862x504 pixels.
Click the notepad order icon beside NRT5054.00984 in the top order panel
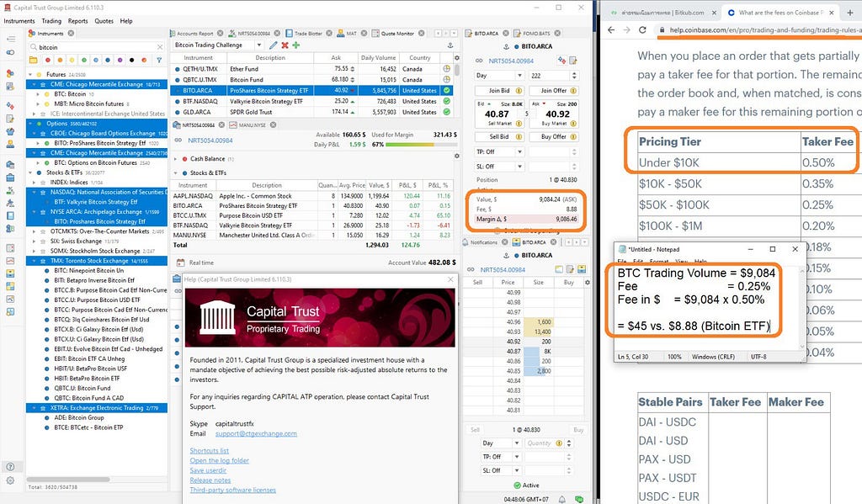572,61
